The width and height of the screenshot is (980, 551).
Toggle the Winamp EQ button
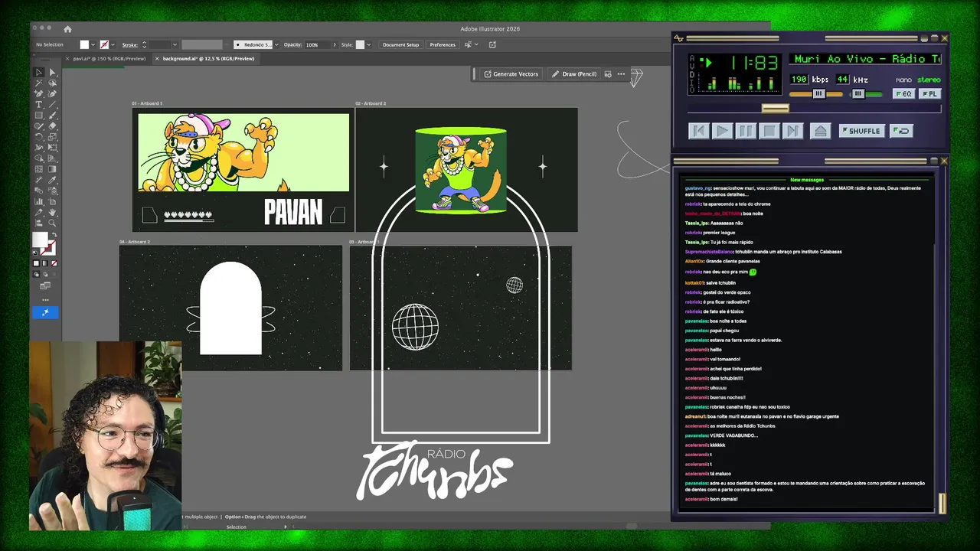[904, 93]
